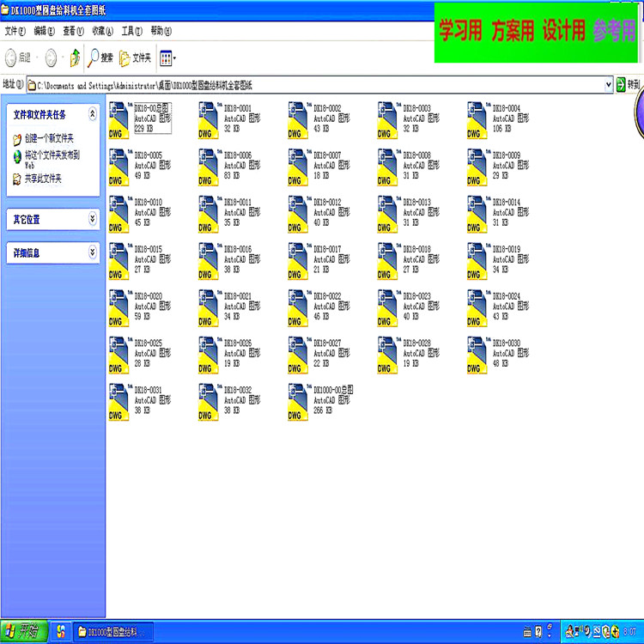This screenshot has width=644, height=644.
Task: Select the DK18-0023 file name text
Action: pos(416,296)
